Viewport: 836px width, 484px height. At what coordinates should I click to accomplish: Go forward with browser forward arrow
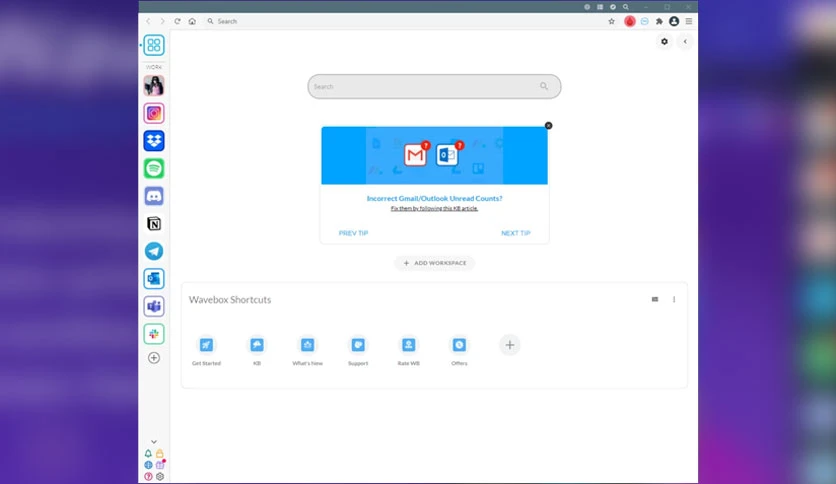163,21
